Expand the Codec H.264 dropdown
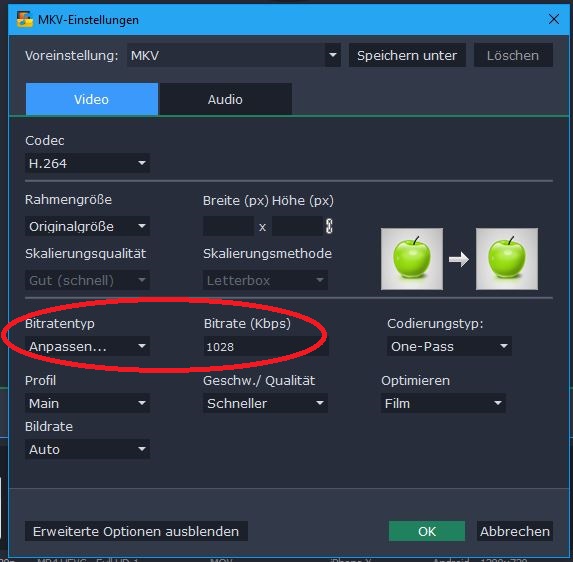The height and width of the screenshot is (562, 573). (87, 163)
